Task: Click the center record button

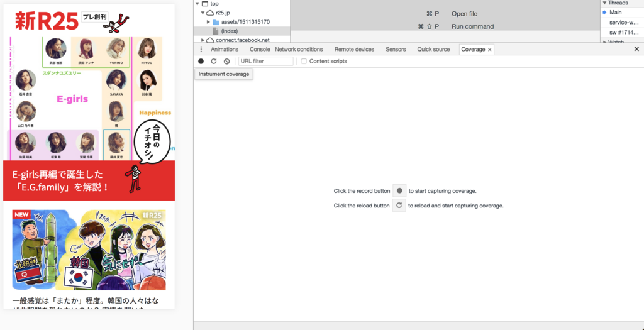Action: (x=399, y=191)
